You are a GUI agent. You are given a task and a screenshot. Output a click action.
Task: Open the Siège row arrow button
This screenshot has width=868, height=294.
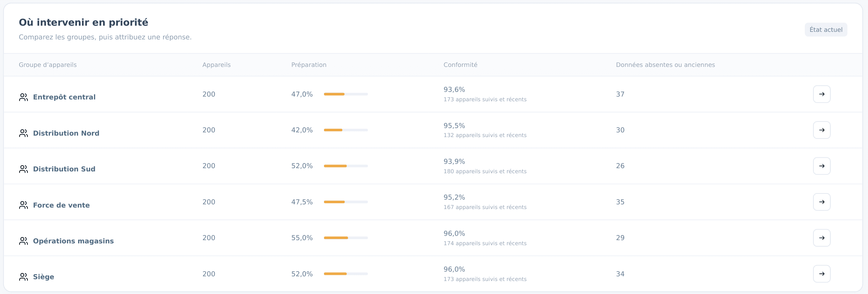click(x=822, y=274)
